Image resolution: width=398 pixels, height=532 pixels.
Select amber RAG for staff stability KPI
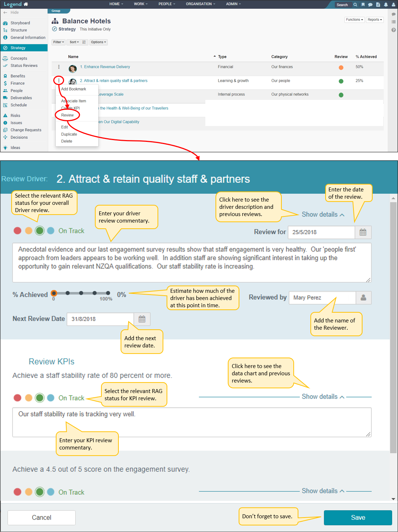pos(29,398)
